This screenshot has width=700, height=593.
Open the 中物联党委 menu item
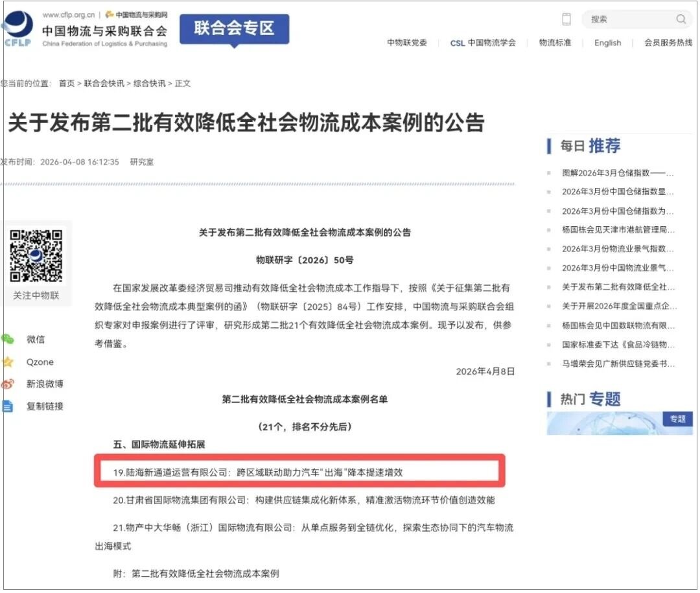[407, 43]
